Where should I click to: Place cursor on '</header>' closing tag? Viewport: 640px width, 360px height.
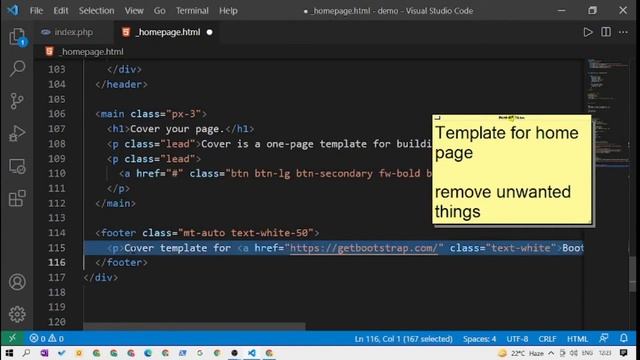pos(121,84)
